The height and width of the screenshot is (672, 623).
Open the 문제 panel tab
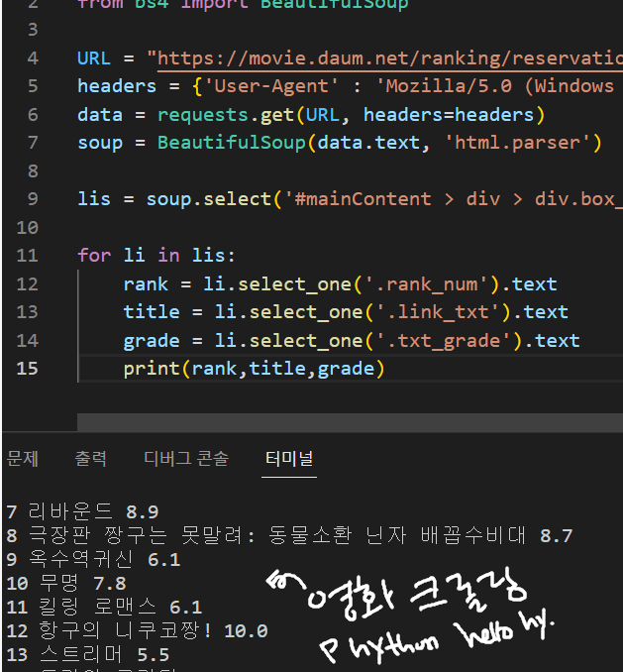pyautogui.click(x=23, y=459)
